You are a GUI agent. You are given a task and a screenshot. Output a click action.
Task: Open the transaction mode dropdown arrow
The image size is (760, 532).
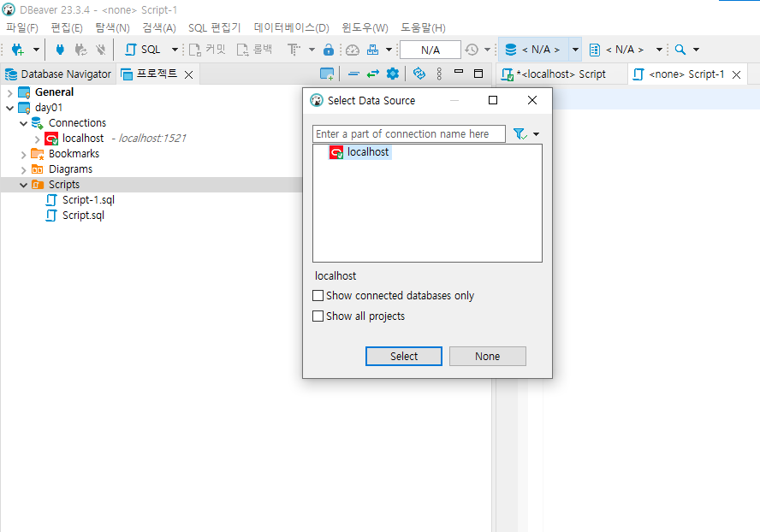click(x=312, y=50)
